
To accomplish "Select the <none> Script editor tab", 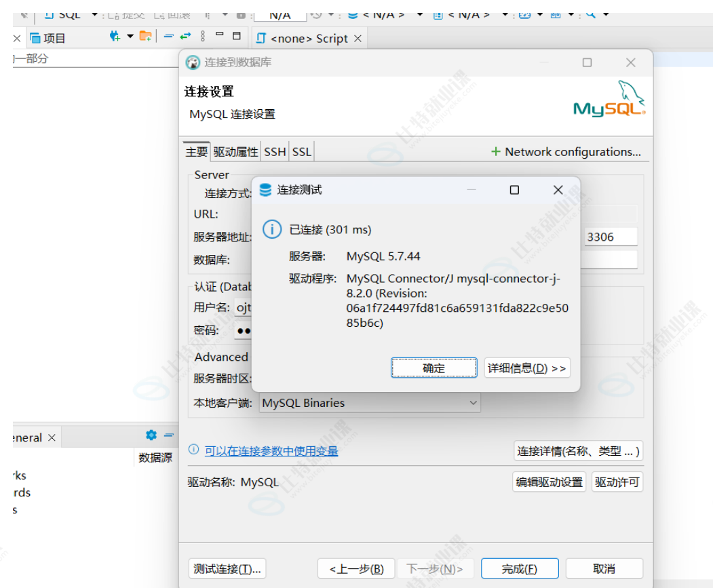I will click(308, 39).
